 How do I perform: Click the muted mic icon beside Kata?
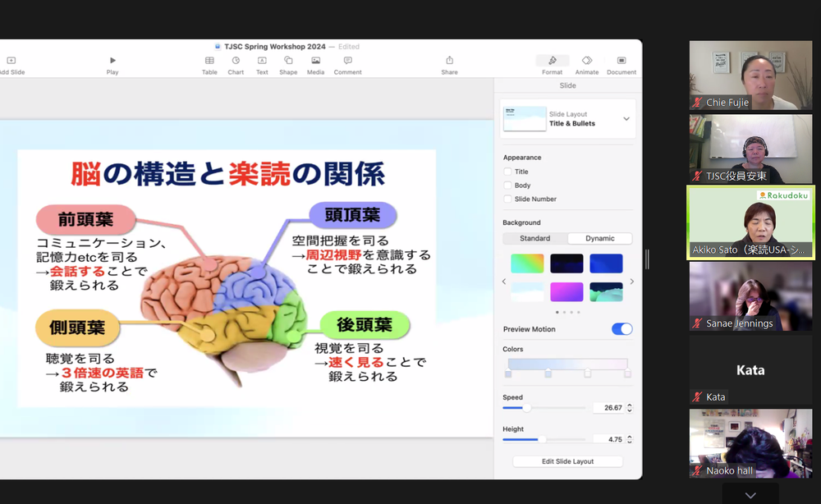[697, 396]
